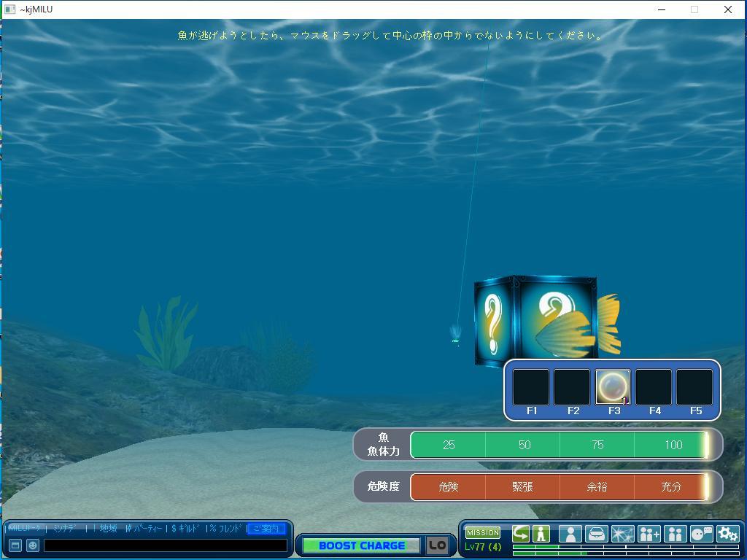Open the two-people party icon

[675, 534]
